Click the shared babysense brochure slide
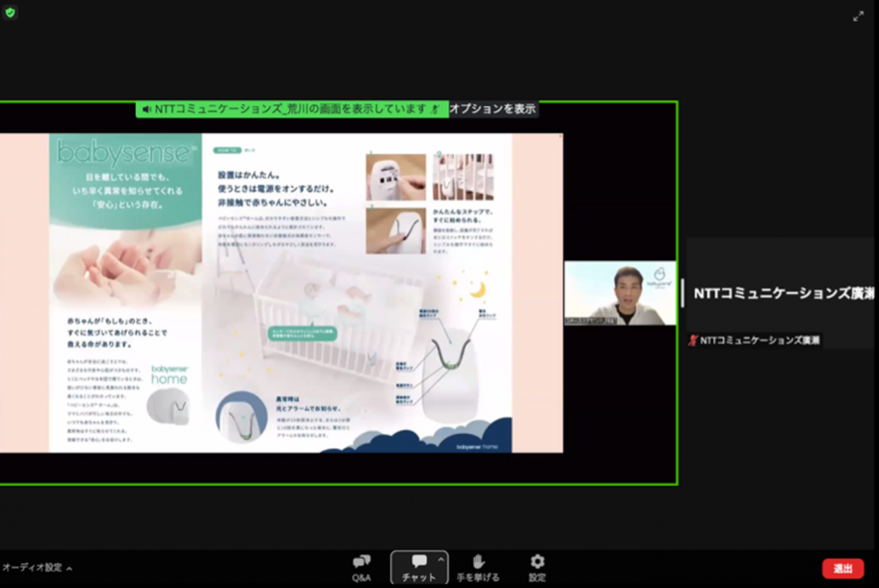879x588 pixels. pyautogui.click(x=281, y=293)
